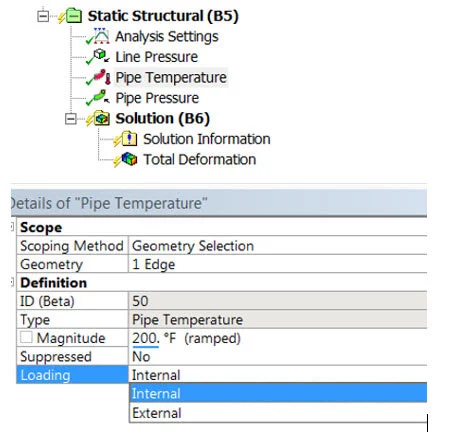This screenshot has width=458, height=437.
Task: Tick the Magnitude parameter checkbox
Action: (x=26, y=337)
